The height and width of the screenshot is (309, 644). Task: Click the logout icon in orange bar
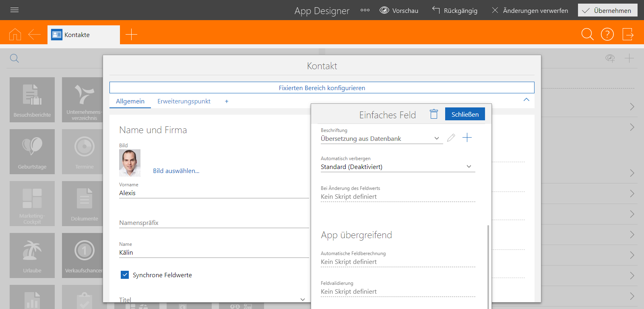628,35
